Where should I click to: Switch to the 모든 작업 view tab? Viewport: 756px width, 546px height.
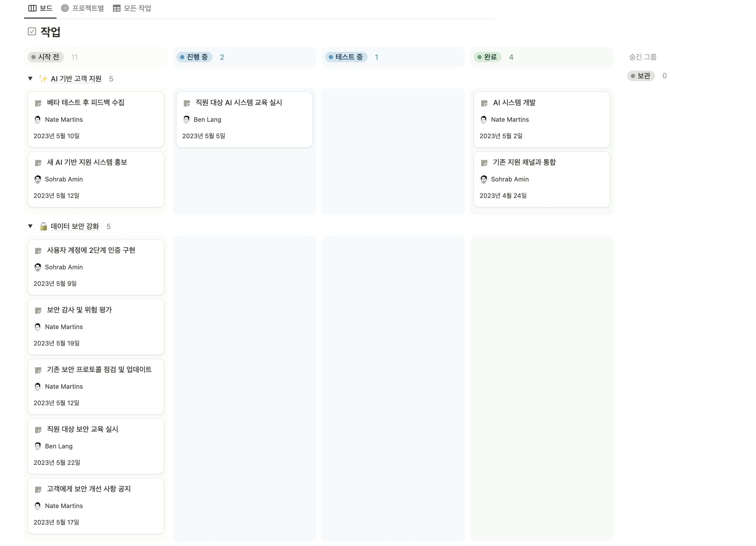[x=132, y=8]
